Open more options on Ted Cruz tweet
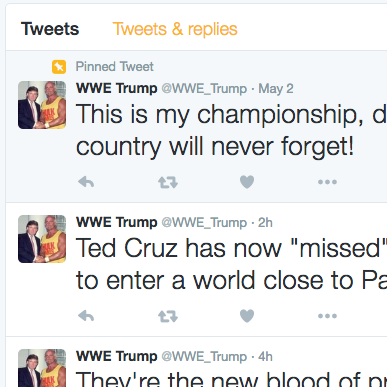The width and height of the screenshot is (387, 387). (x=327, y=316)
